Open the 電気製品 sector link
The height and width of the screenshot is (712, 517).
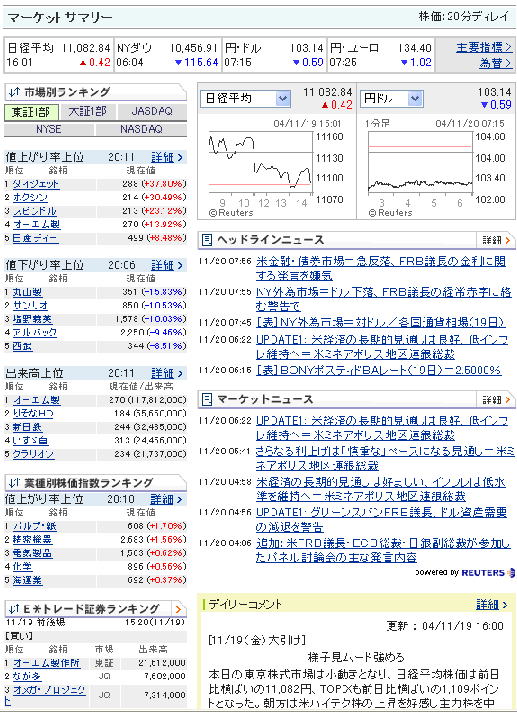pyautogui.click(x=32, y=554)
